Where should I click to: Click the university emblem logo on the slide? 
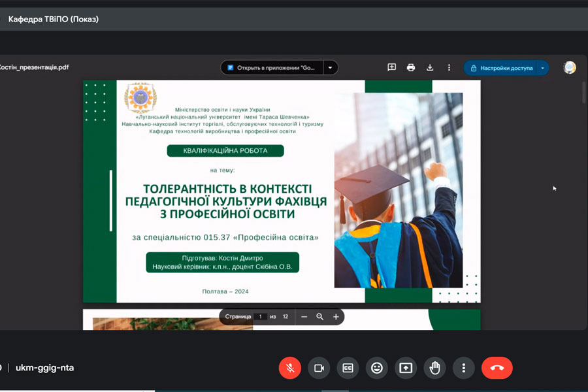click(x=140, y=97)
